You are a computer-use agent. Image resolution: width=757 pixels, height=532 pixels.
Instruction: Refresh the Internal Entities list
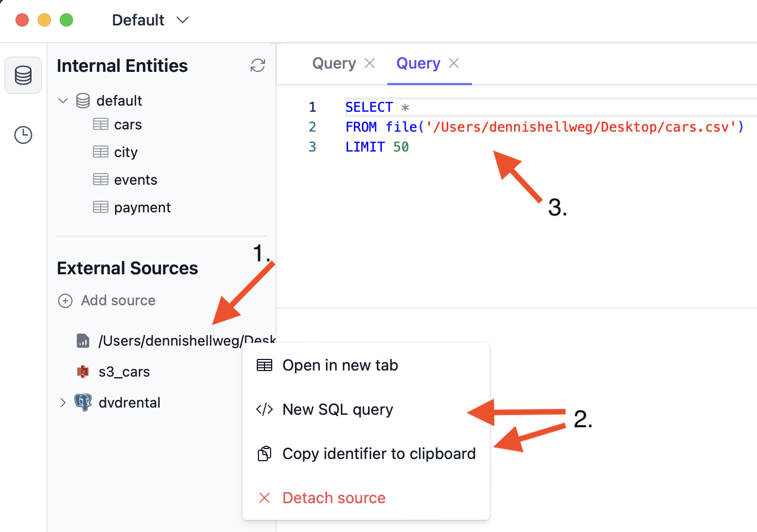[258, 65]
